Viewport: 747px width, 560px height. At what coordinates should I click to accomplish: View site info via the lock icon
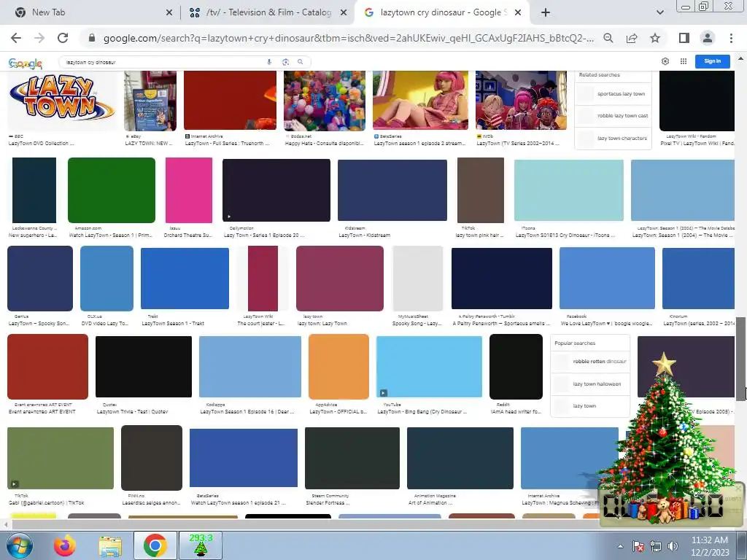(x=92, y=38)
